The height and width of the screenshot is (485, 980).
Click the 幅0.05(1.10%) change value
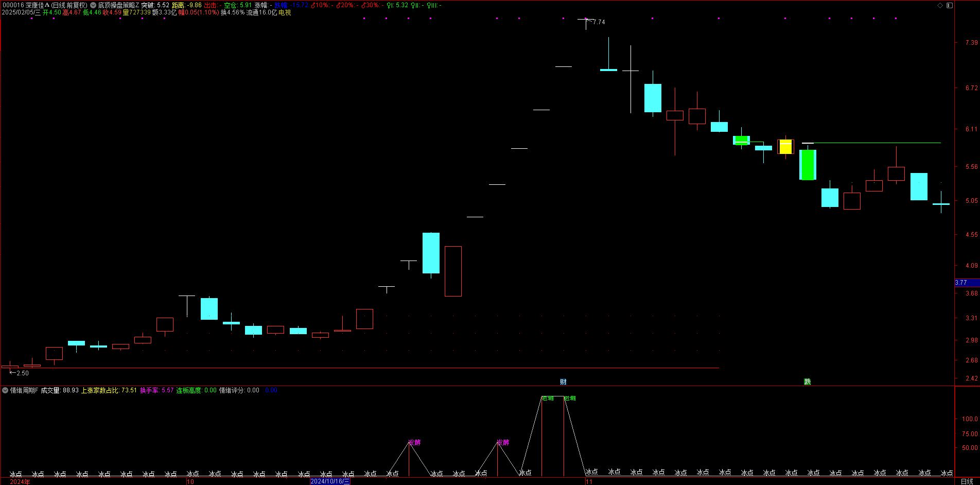199,12
